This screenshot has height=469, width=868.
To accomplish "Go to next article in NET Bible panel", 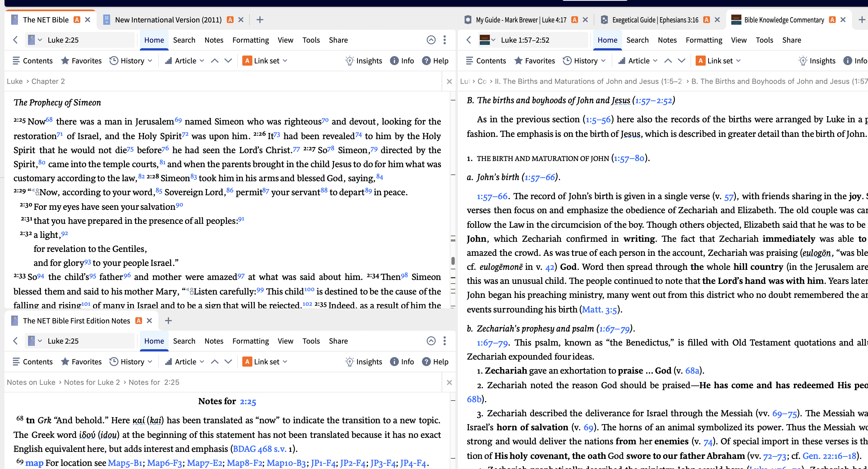I will click(x=228, y=61).
